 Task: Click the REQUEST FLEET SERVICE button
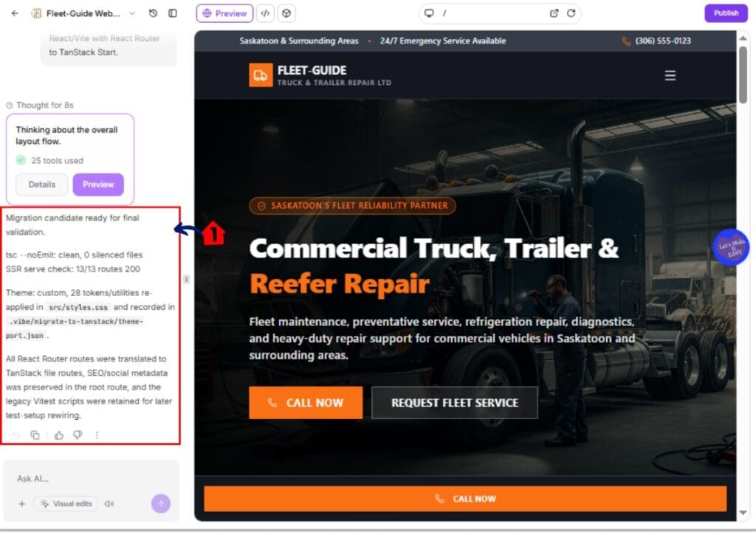455,402
